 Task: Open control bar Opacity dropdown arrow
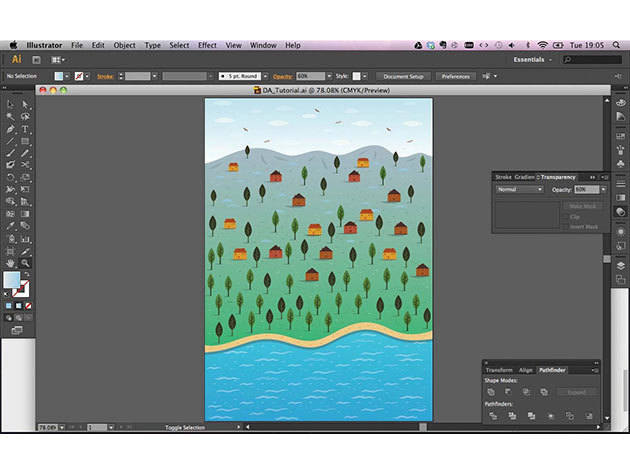pyautogui.click(x=329, y=76)
